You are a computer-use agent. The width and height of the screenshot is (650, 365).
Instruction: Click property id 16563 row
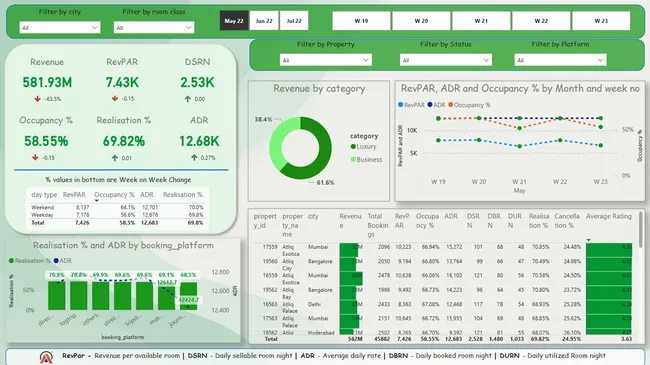[x=442, y=308]
